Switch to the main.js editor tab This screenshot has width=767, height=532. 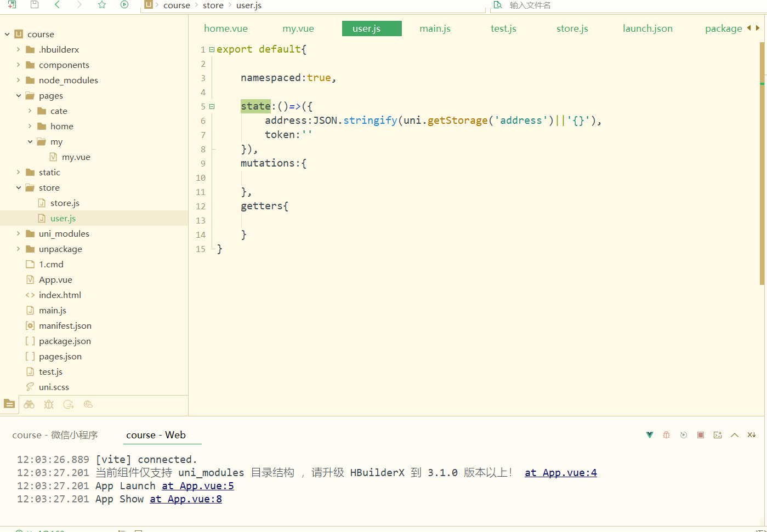[x=435, y=28]
